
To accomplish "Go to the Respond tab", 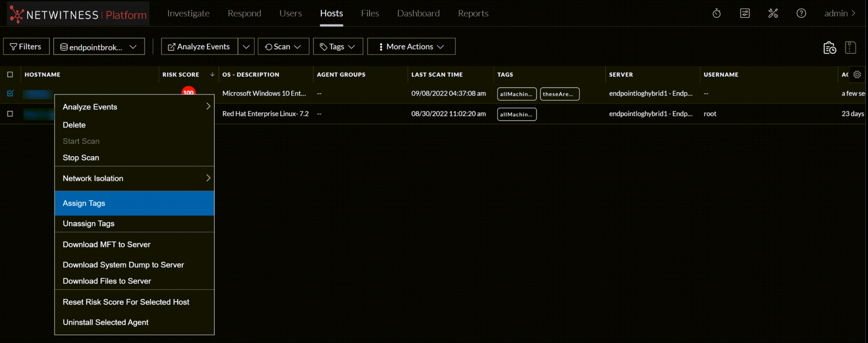I will [245, 13].
